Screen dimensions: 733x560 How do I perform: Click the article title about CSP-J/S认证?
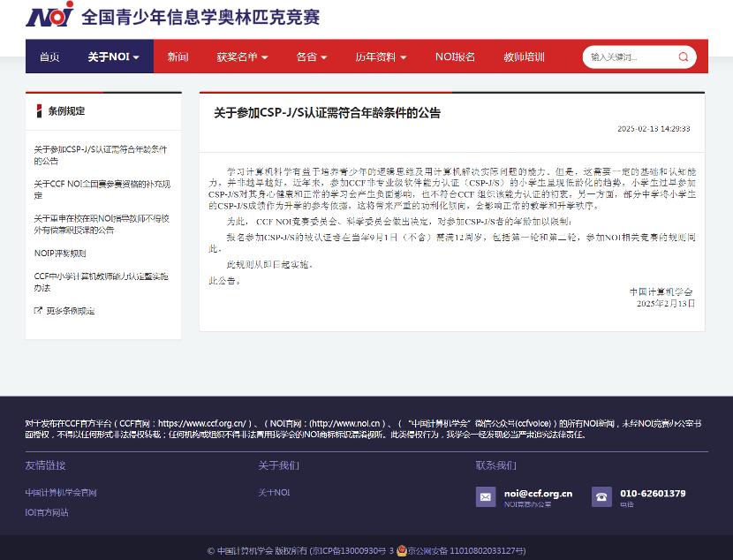[328, 113]
